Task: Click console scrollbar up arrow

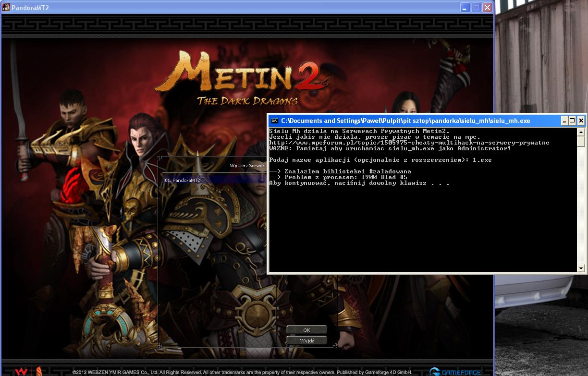Action: click(581, 132)
